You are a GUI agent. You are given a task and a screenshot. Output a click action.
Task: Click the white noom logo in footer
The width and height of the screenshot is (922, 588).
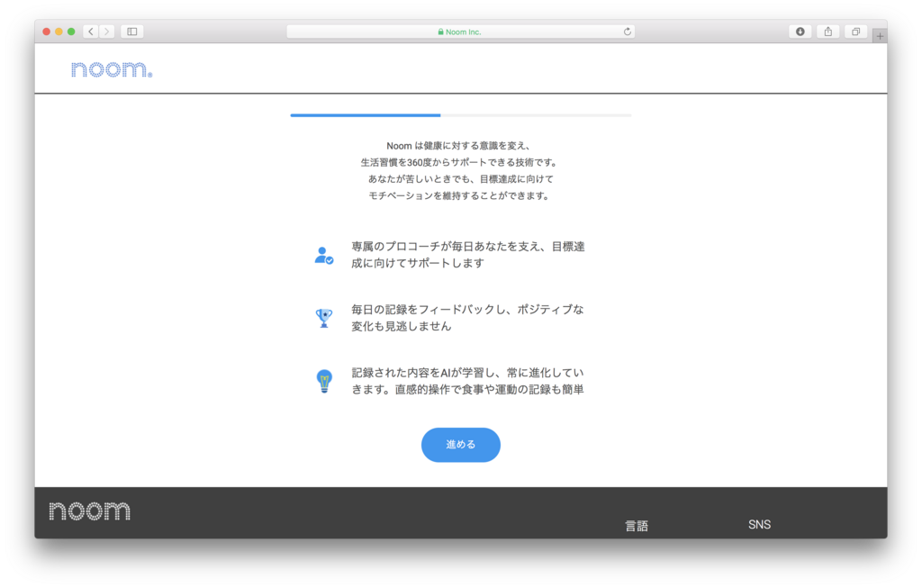coord(89,511)
